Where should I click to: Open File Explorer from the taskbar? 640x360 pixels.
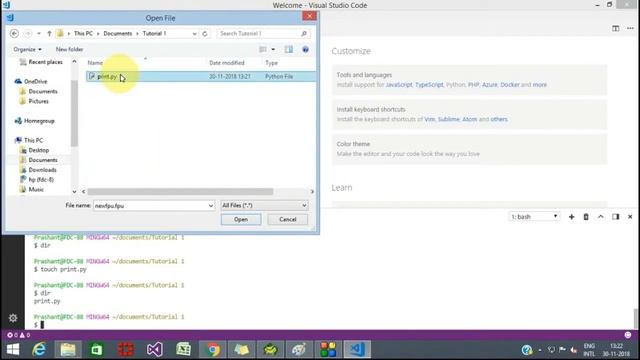click(68, 349)
